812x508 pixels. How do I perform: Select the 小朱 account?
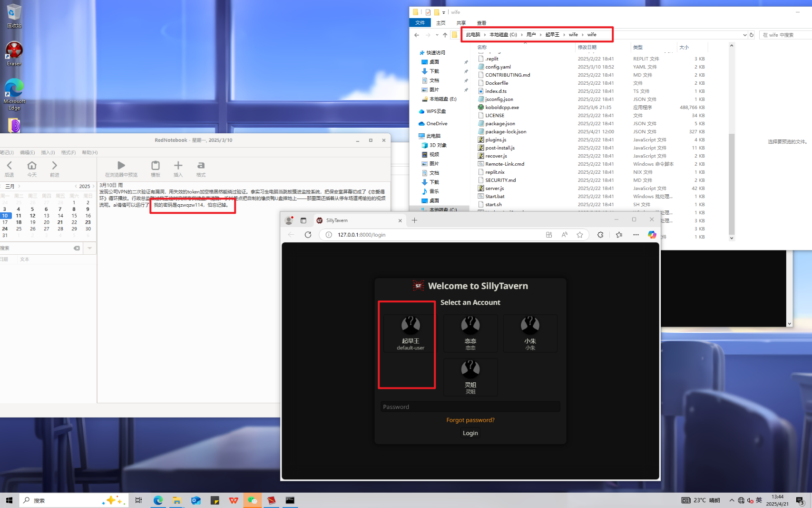(x=530, y=333)
